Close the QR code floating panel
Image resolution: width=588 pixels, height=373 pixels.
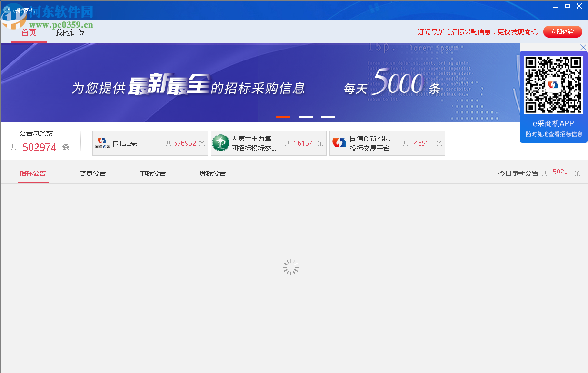pyautogui.click(x=583, y=47)
